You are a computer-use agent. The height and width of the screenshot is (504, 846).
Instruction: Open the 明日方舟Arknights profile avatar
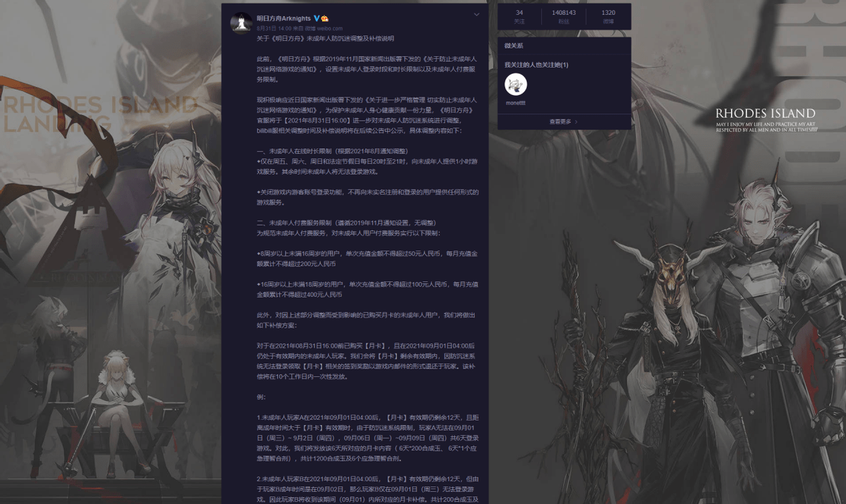pos(242,22)
